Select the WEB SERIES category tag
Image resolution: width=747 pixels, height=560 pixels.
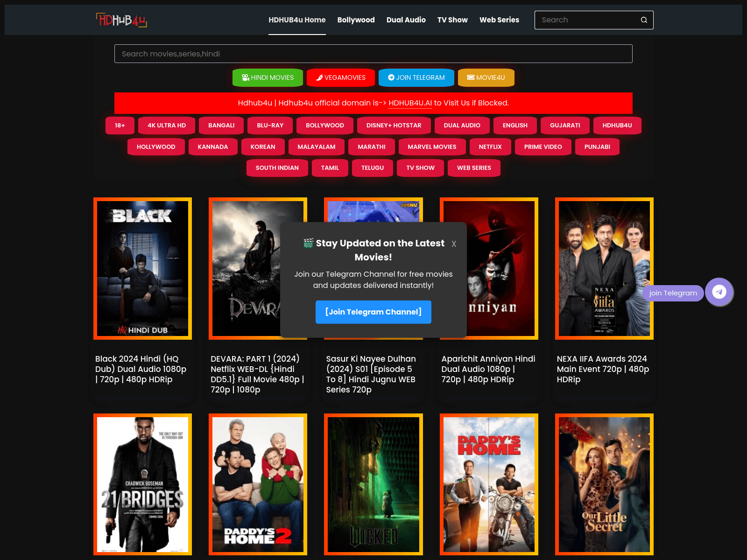(x=474, y=168)
